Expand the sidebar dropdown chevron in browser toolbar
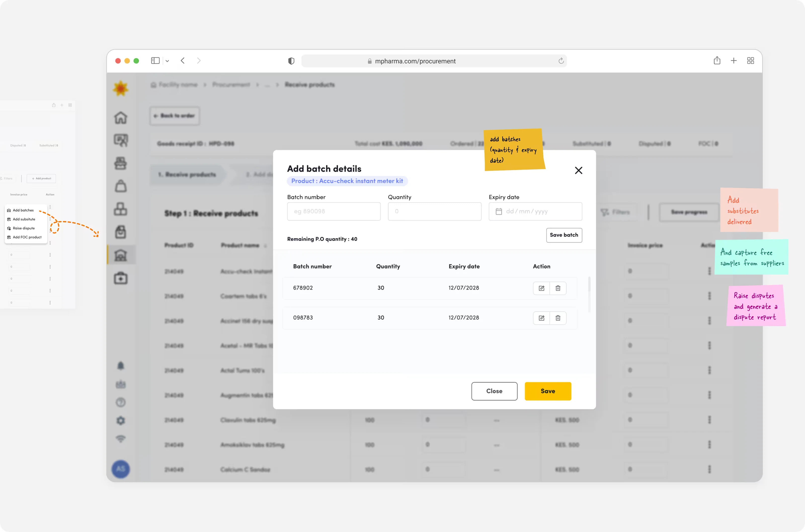The height and width of the screenshot is (532, 805). coord(167,61)
